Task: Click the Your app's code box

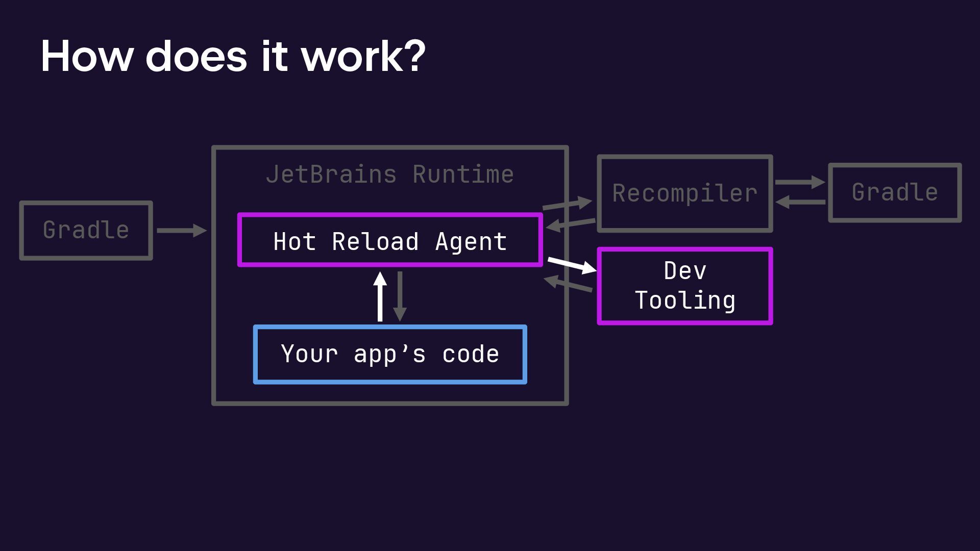Action: (390, 354)
